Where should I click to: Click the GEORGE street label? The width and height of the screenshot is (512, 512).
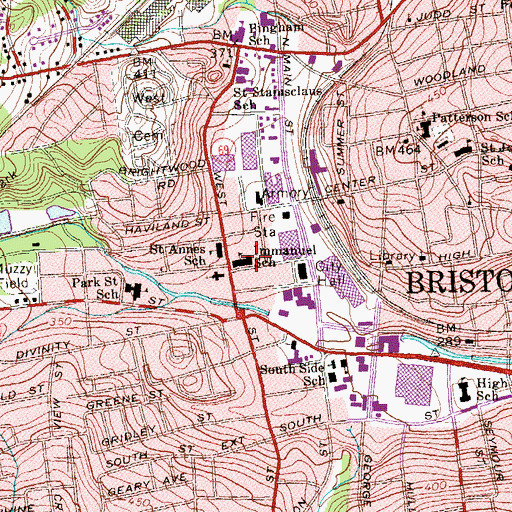click(366, 481)
